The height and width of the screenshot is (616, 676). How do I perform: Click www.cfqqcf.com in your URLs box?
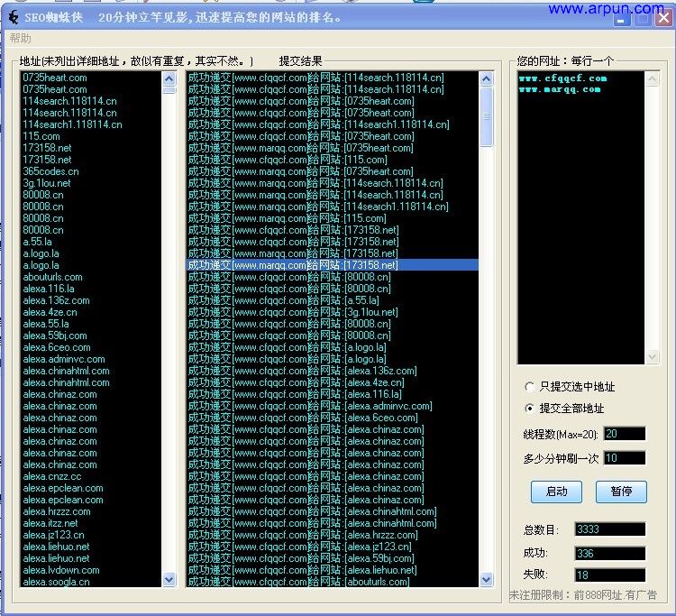pos(562,78)
